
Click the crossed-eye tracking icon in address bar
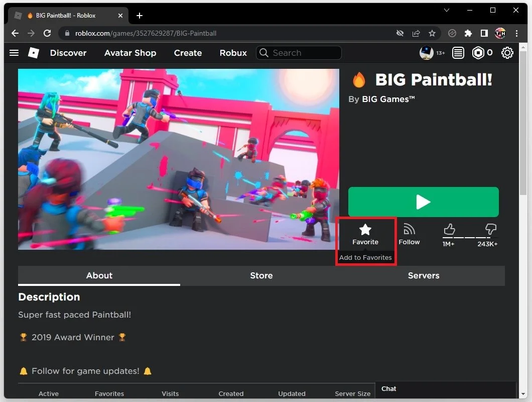(400, 33)
